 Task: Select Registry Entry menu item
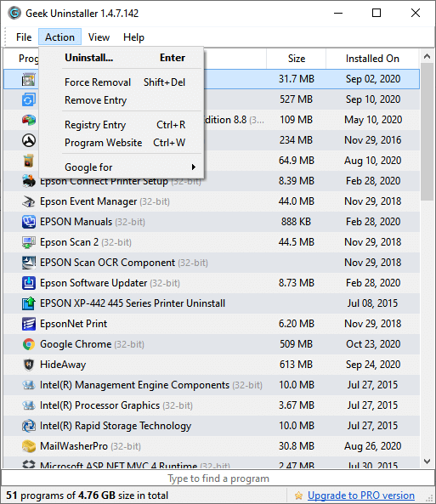pyautogui.click(x=122, y=125)
